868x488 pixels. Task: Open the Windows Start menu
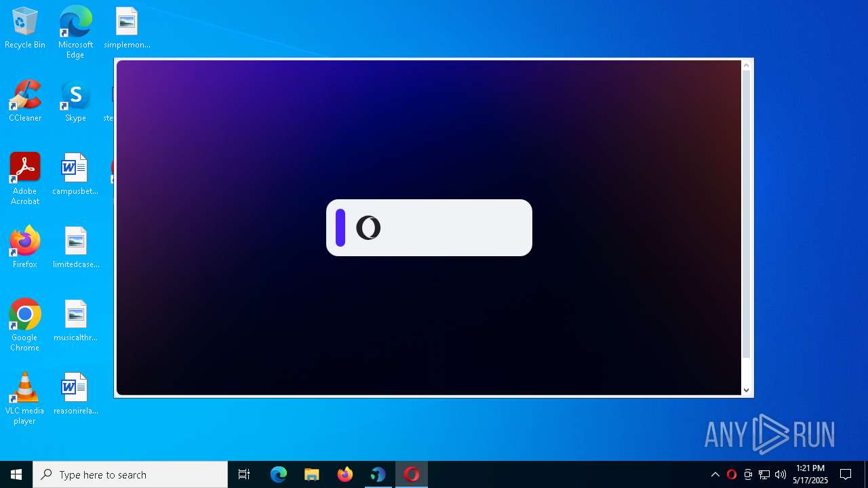pos(16,474)
